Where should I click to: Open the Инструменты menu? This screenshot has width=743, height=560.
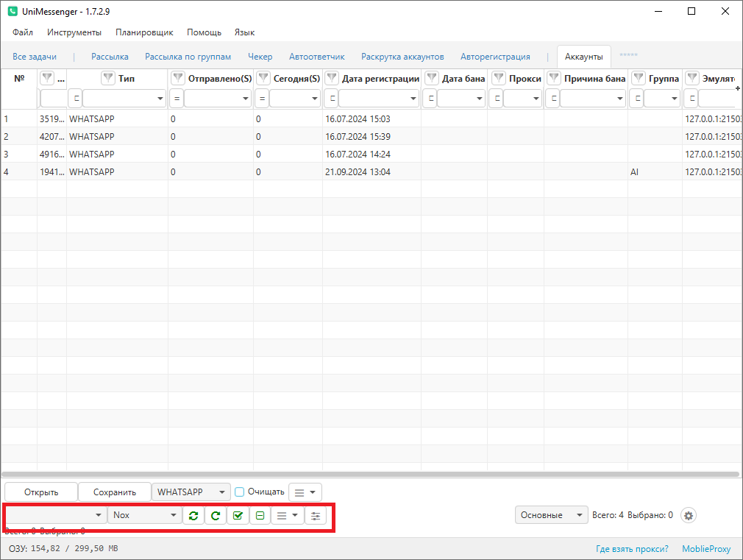74,32
